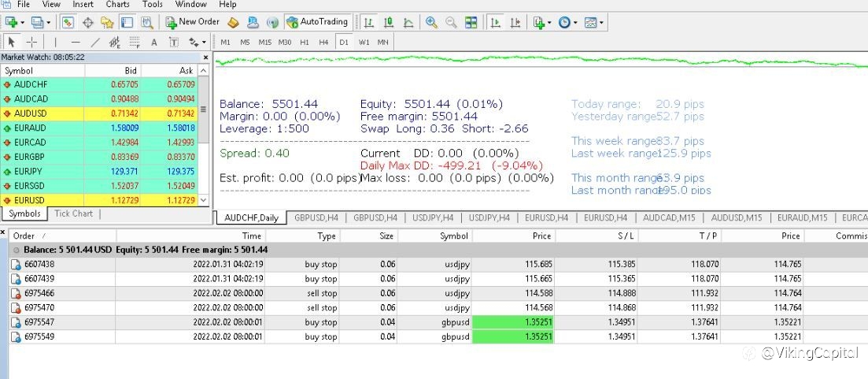Select the equidistant channel tool
868x379 pixels.
[x=115, y=42]
